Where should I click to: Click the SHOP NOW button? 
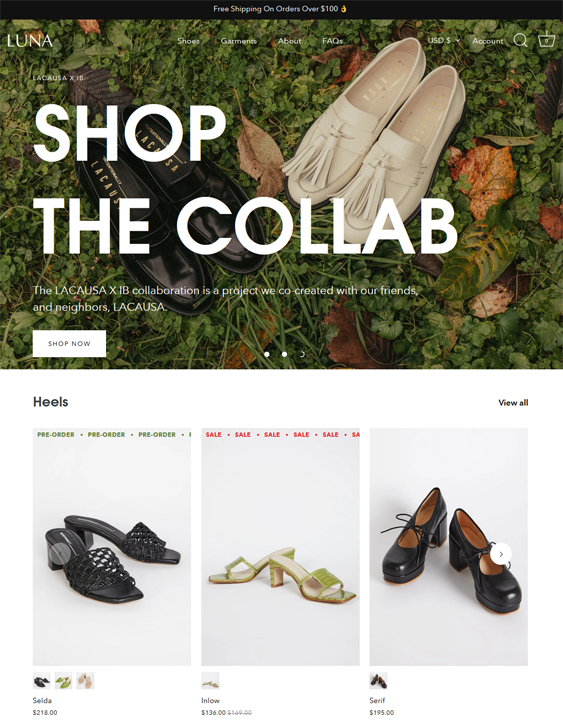pyautogui.click(x=70, y=344)
